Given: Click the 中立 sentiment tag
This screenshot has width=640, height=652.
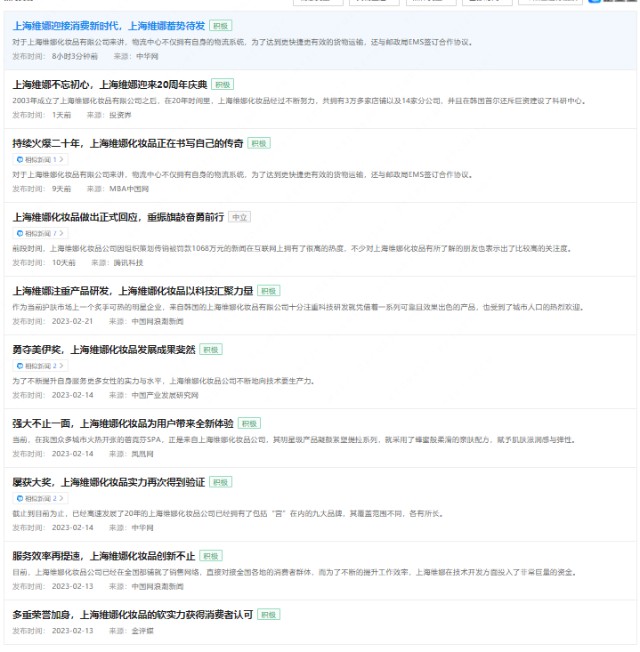Looking at the screenshot, I should [239, 217].
